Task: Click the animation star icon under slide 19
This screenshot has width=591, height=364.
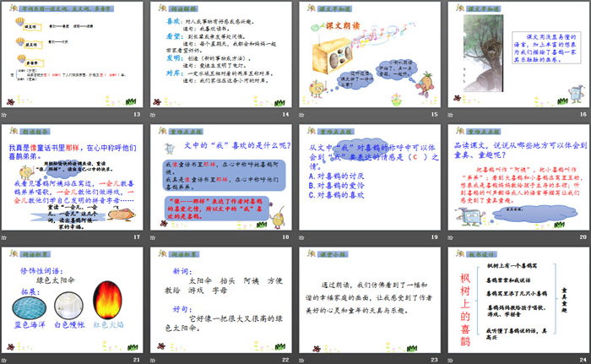Action: [301, 237]
